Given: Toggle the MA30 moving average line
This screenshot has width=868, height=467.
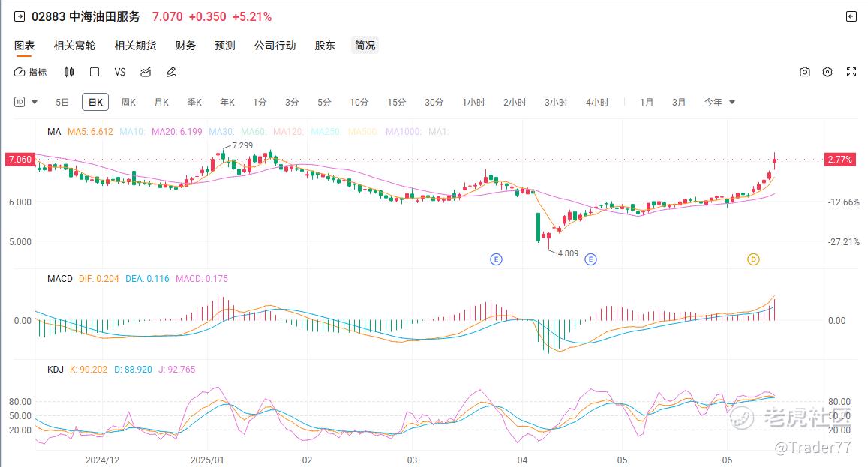Looking at the screenshot, I should [x=221, y=132].
